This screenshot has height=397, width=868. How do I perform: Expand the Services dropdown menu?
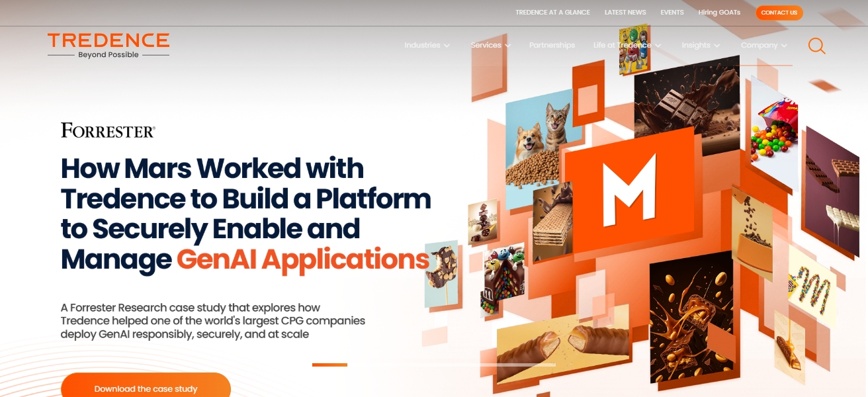pyautogui.click(x=490, y=45)
